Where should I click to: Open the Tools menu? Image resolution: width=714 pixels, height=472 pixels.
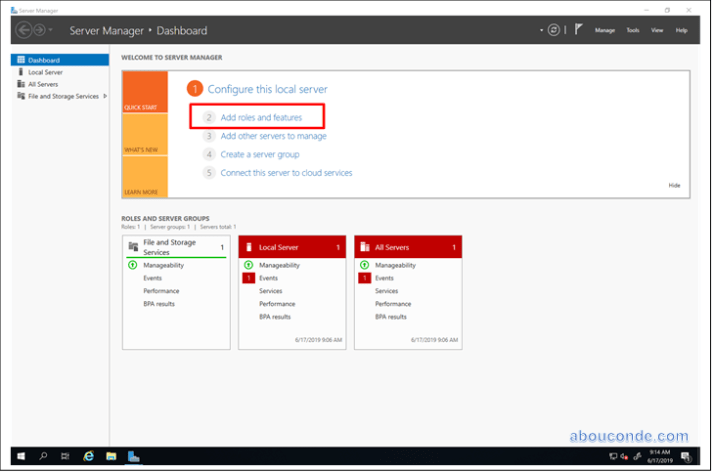click(x=632, y=30)
